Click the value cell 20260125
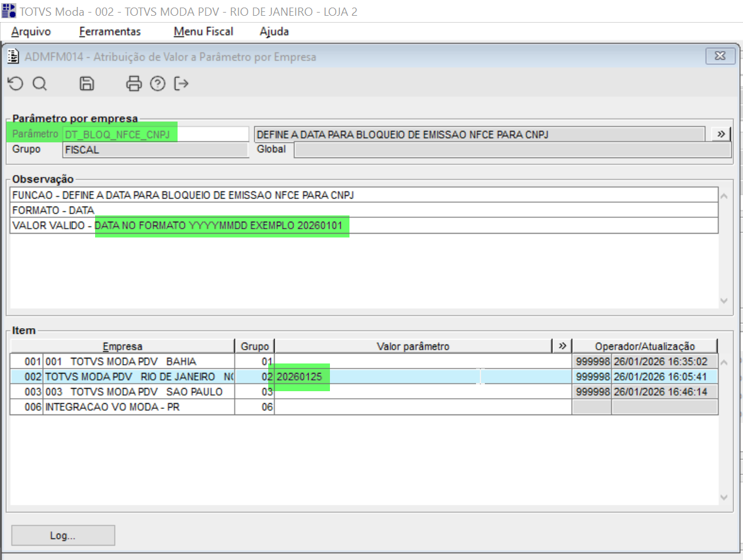Viewport: 743px width, 560px height. 423,377
